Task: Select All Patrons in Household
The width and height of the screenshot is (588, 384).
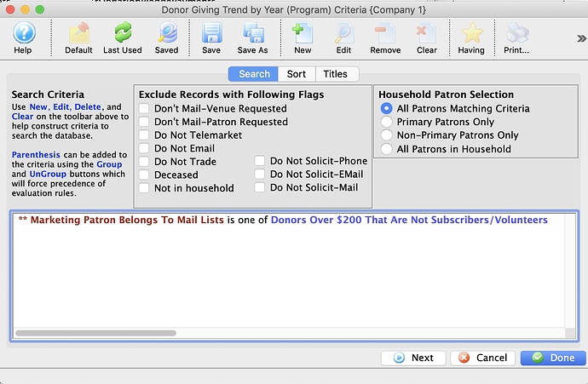Action: click(x=387, y=149)
